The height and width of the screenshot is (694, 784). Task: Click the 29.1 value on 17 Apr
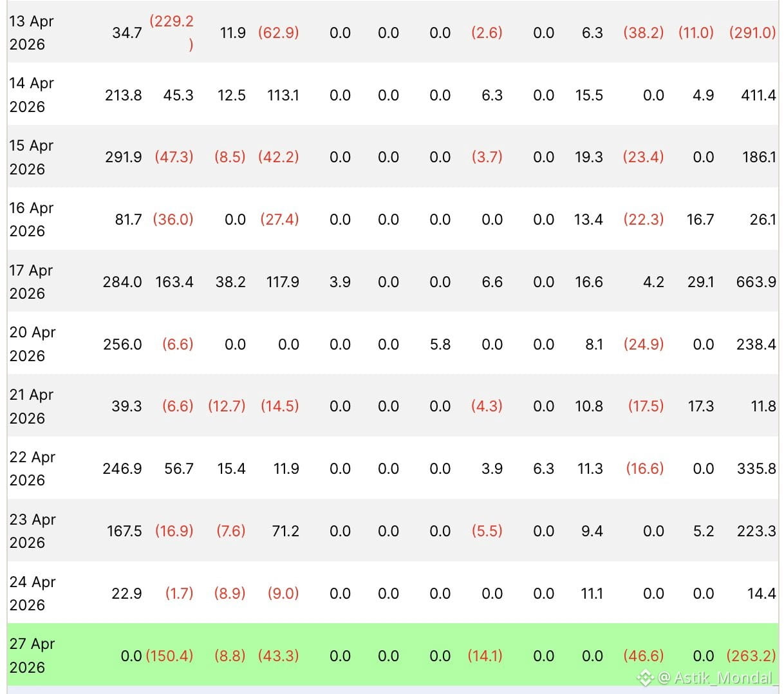click(x=700, y=282)
